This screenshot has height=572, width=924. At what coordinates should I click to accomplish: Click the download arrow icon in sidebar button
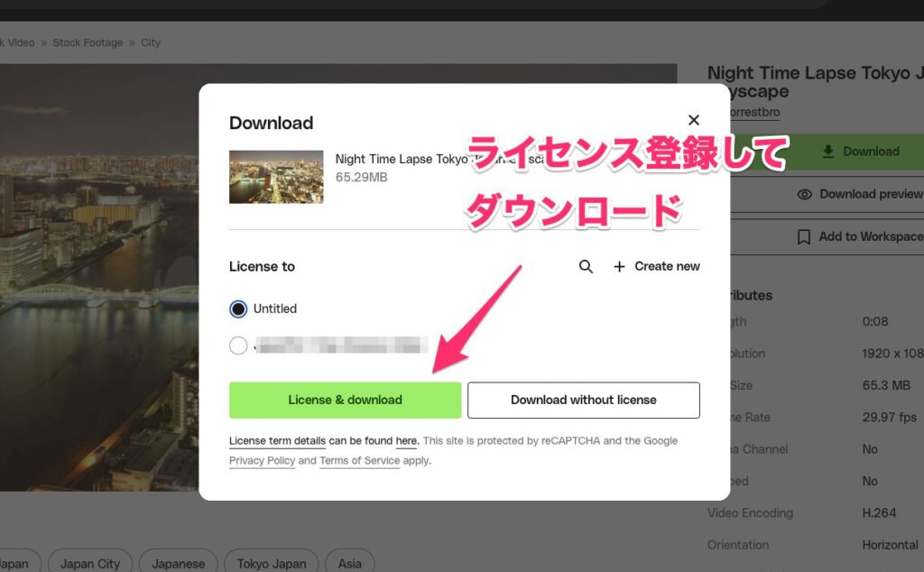(828, 152)
